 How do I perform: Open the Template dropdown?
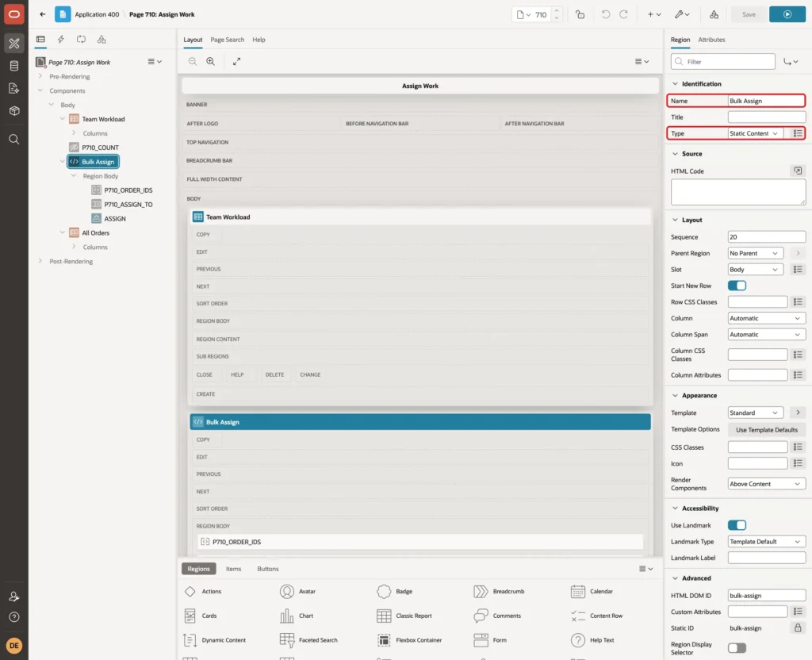point(755,412)
